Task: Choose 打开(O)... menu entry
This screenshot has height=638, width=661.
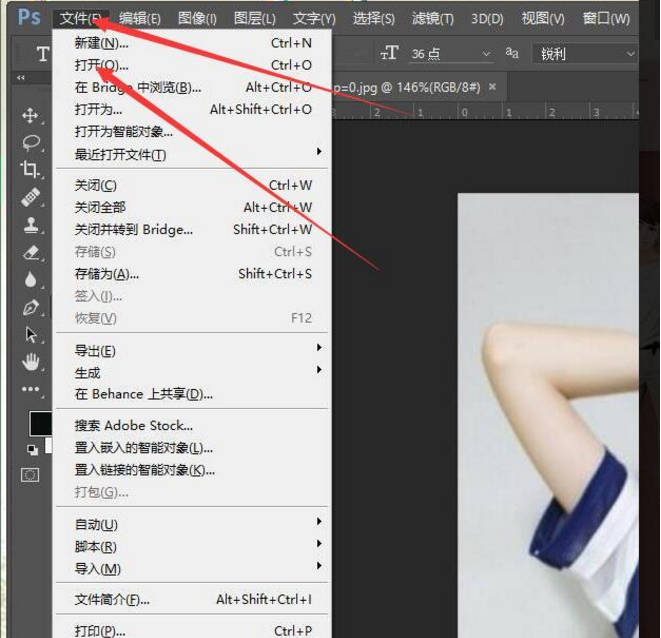Action: pos(192,65)
